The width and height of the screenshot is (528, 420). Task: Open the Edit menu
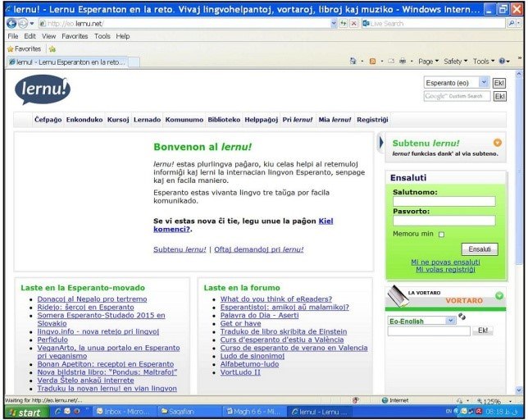[x=30, y=36]
